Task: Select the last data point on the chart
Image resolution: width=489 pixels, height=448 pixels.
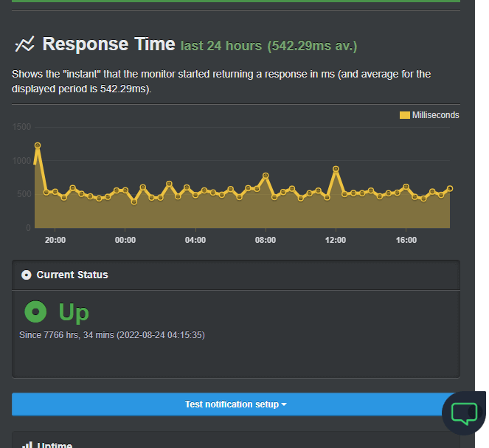Action: [450, 188]
